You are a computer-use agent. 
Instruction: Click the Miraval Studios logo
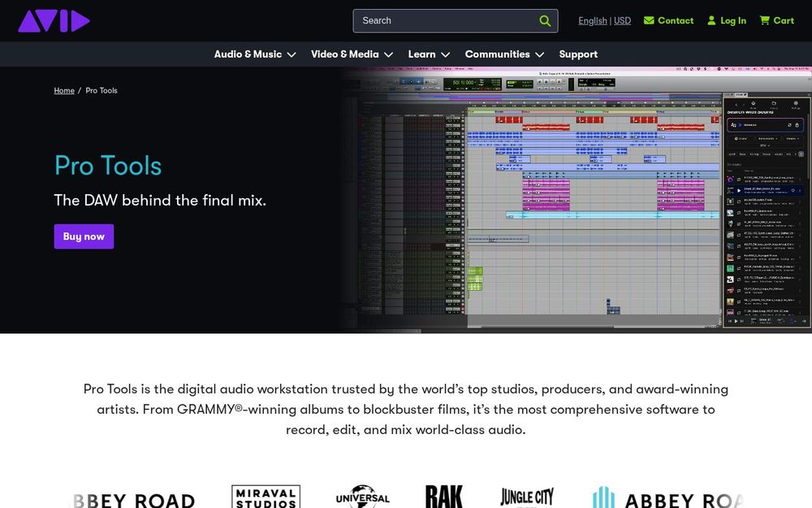point(266,497)
